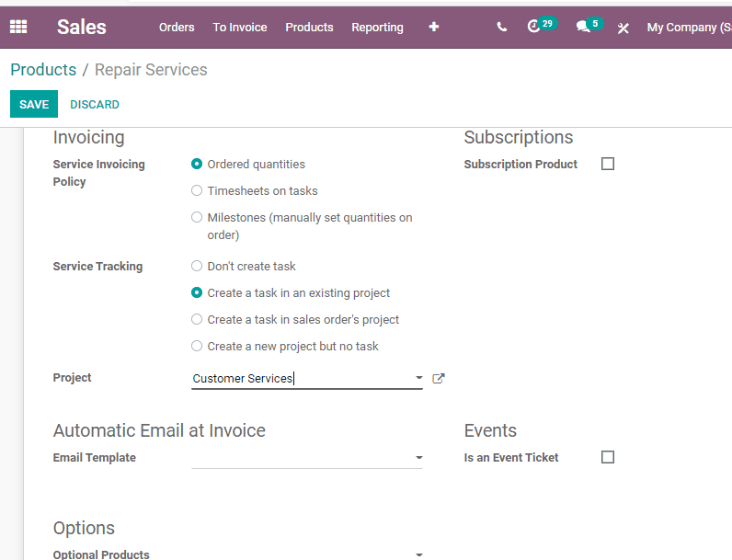This screenshot has height=560, width=732.
Task: Discard changes with the DISCARD button
Action: pos(95,104)
